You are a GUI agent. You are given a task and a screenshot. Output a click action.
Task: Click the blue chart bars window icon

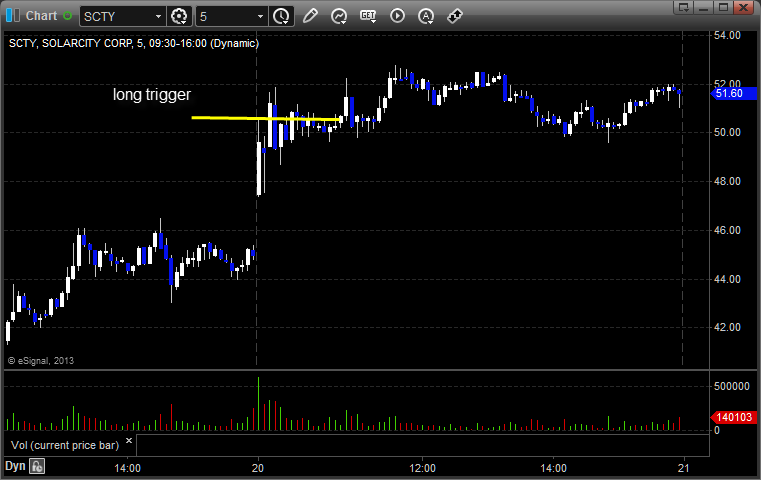click(13, 16)
